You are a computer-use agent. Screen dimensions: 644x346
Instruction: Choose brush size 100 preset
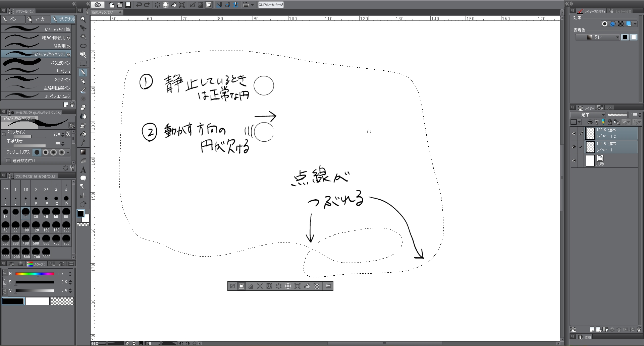26,226
